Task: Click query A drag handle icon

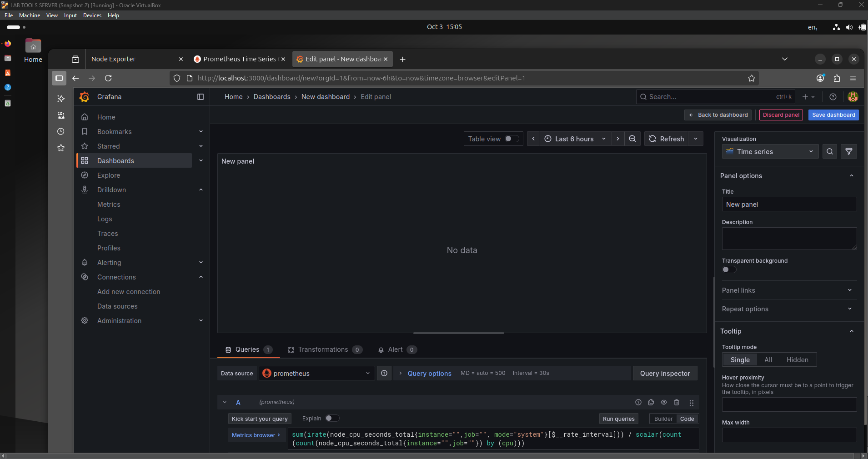Action: [x=692, y=403]
